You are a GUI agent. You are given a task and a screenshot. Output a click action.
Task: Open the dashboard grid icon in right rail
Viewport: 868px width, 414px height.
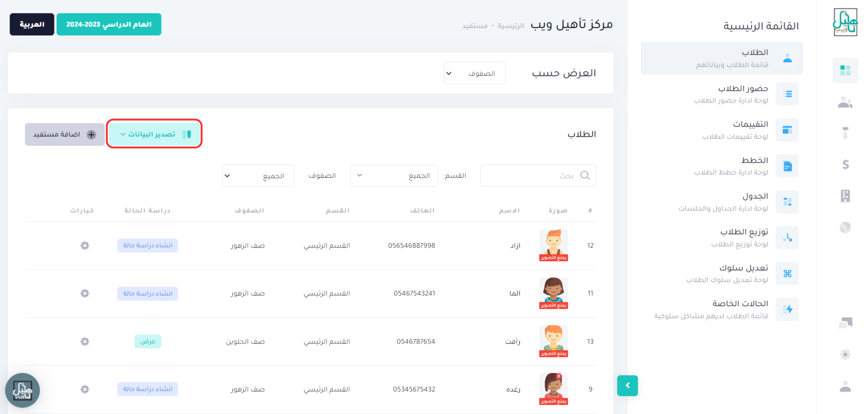pyautogui.click(x=845, y=70)
